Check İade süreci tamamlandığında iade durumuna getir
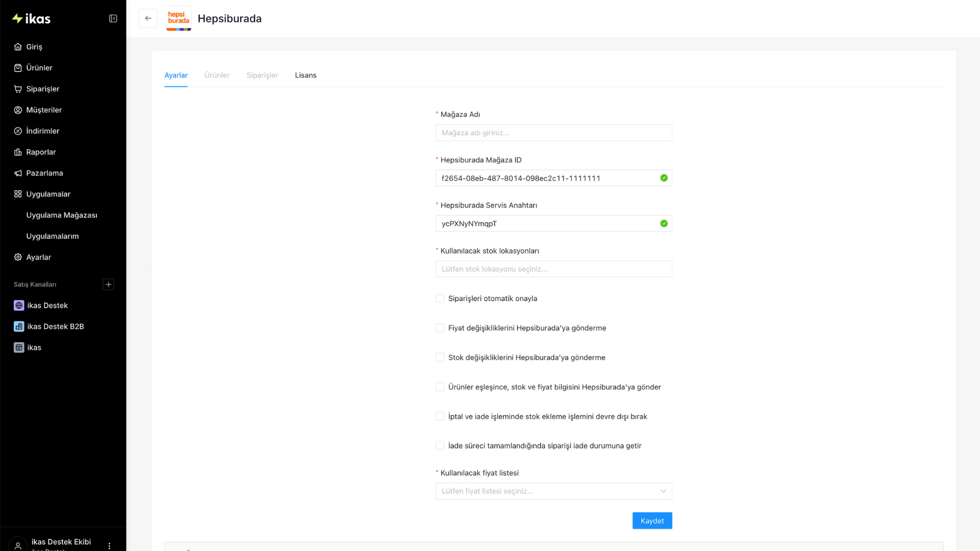The height and width of the screenshot is (551, 980). 440,446
